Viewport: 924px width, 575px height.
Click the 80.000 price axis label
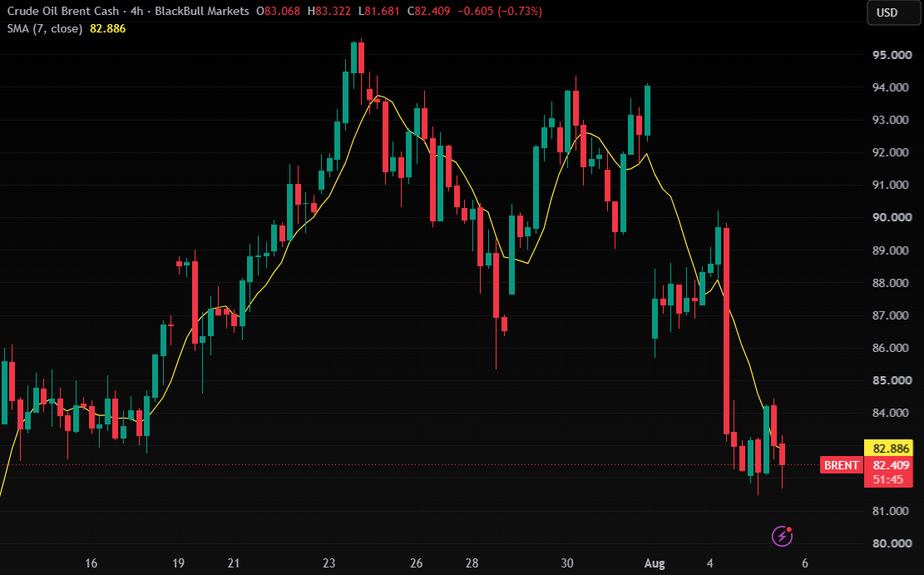pyautogui.click(x=892, y=543)
